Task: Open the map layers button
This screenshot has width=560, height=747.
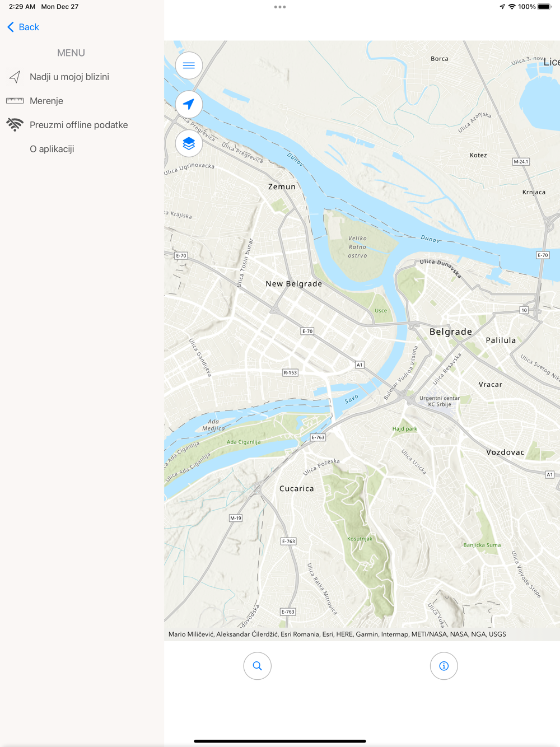Action: [x=189, y=143]
